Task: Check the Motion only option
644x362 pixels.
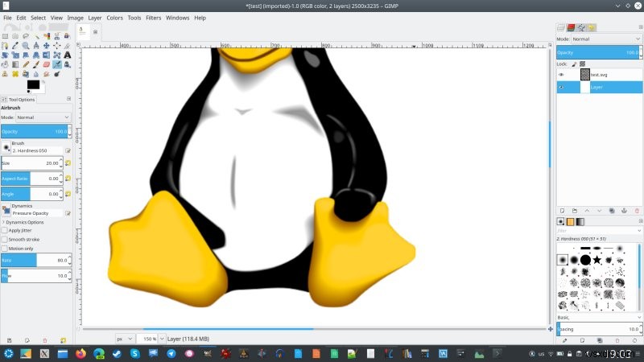Action: click(x=4, y=248)
